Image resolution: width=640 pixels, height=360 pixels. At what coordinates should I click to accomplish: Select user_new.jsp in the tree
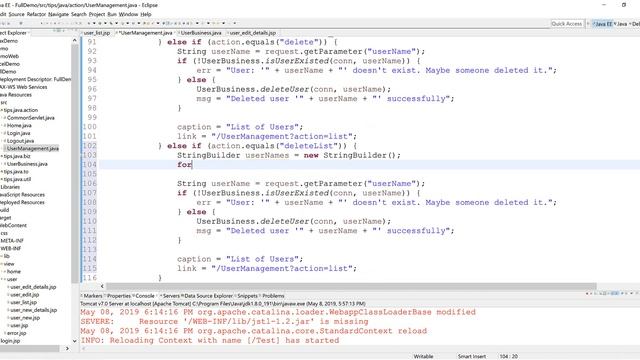coord(25,318)
